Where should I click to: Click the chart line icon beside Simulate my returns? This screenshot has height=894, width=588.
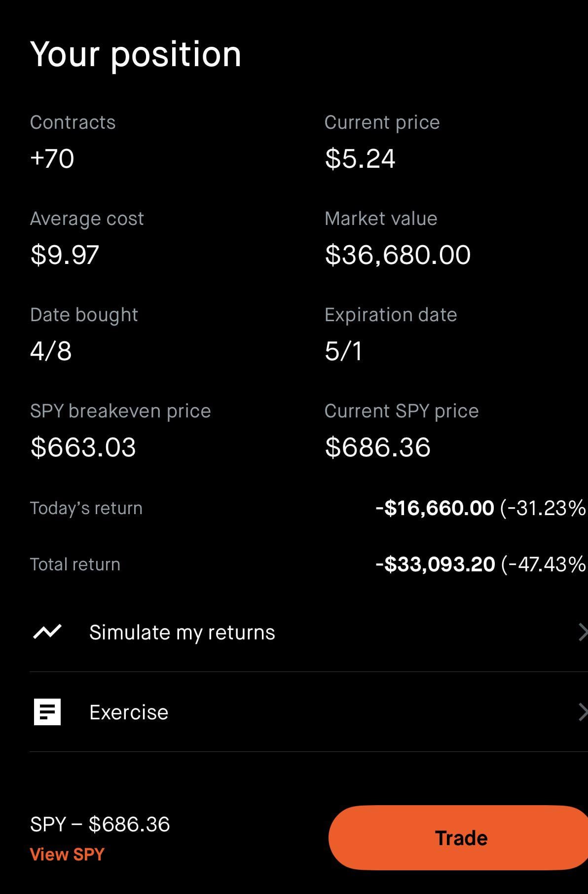tap(47, 632)
